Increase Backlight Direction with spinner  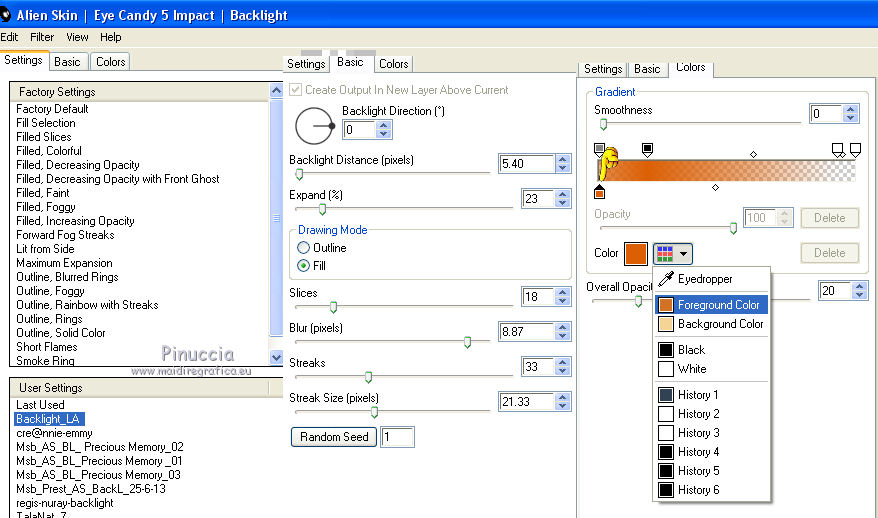384,126
